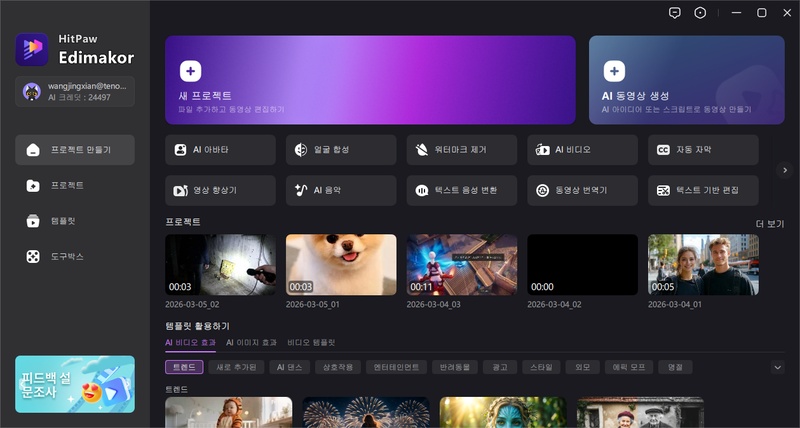Click the user avatar icon
Screen dimensions: 800x428
tap(32, 91)
